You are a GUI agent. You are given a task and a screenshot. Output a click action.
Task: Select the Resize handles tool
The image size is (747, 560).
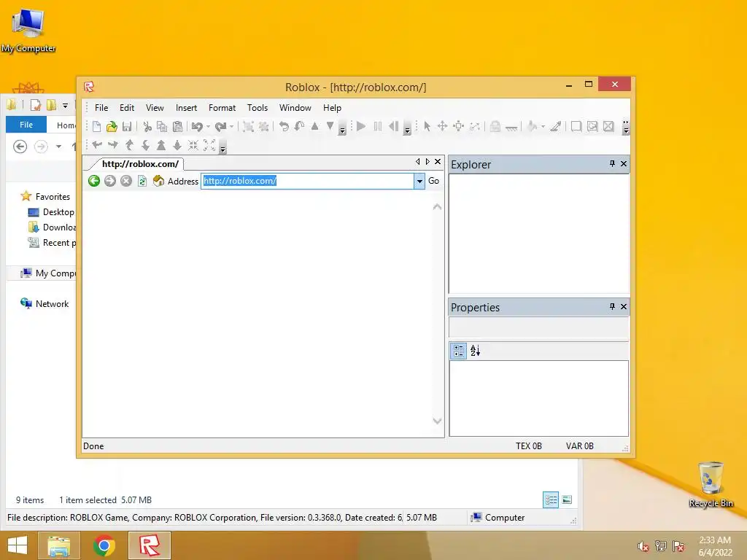coord(458,126)
